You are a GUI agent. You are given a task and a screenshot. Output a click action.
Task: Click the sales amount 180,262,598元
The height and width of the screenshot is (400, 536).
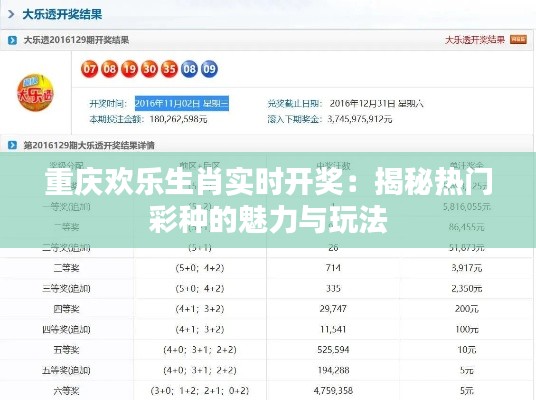click(178, 119)
